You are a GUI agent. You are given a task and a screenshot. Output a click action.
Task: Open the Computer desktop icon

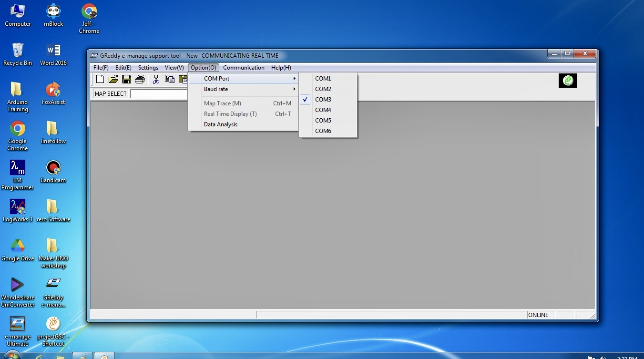point(18,15)
